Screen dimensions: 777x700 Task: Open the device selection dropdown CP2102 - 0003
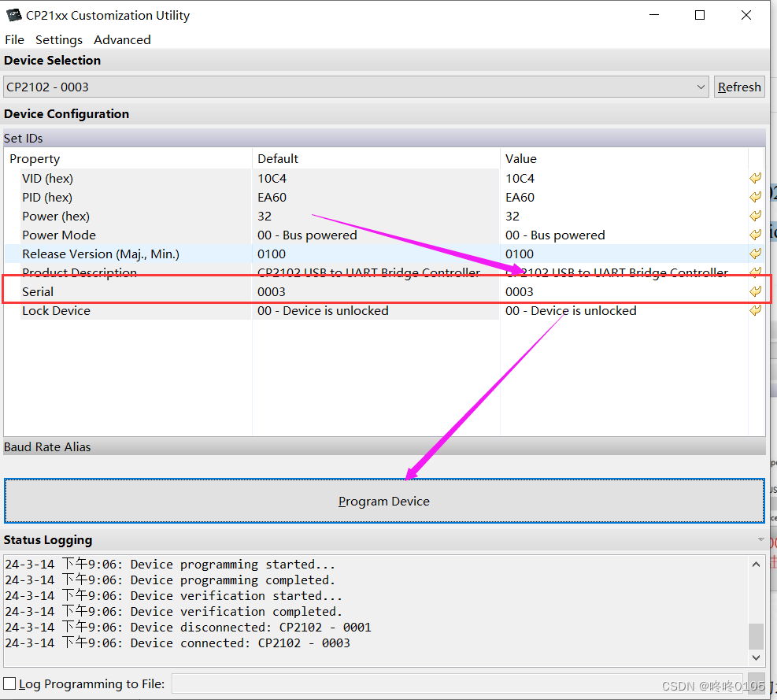pyautogui.click(x=356, y=87)
